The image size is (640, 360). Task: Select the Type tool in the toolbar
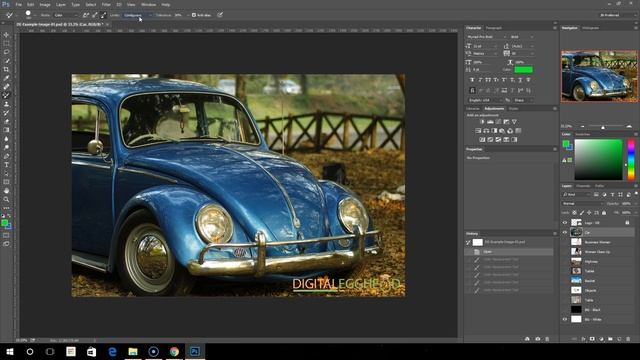point(6,165)
